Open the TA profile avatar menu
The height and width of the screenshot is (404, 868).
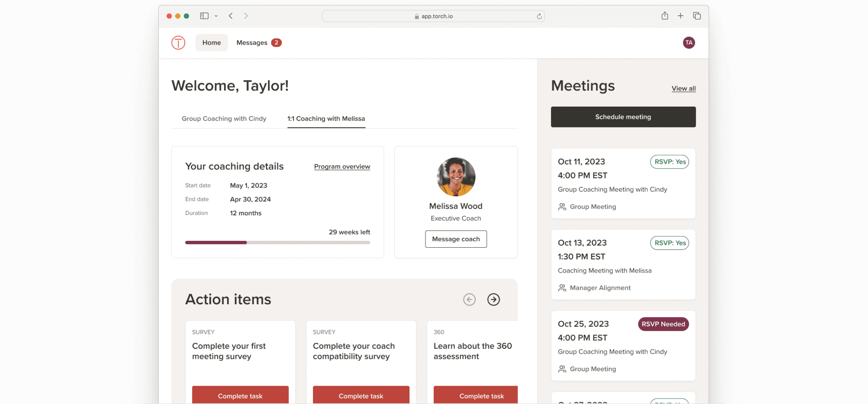coord(689,43)
